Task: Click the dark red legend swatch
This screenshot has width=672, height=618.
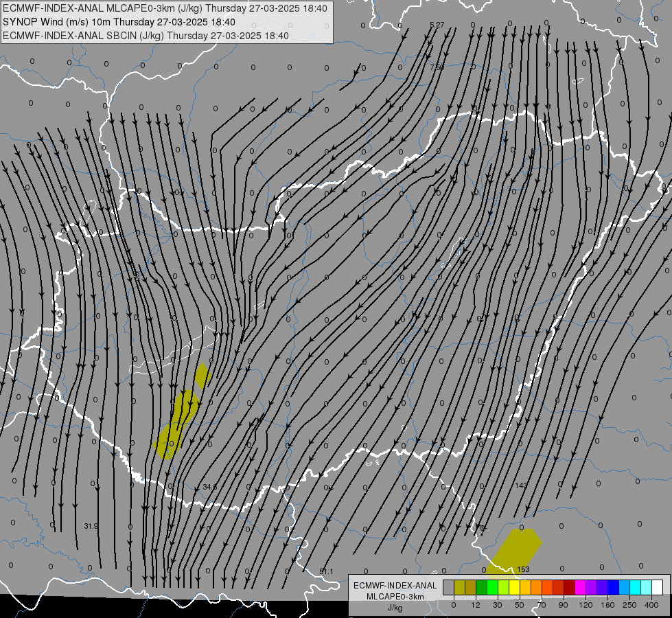Action: (x=570, y=587)
